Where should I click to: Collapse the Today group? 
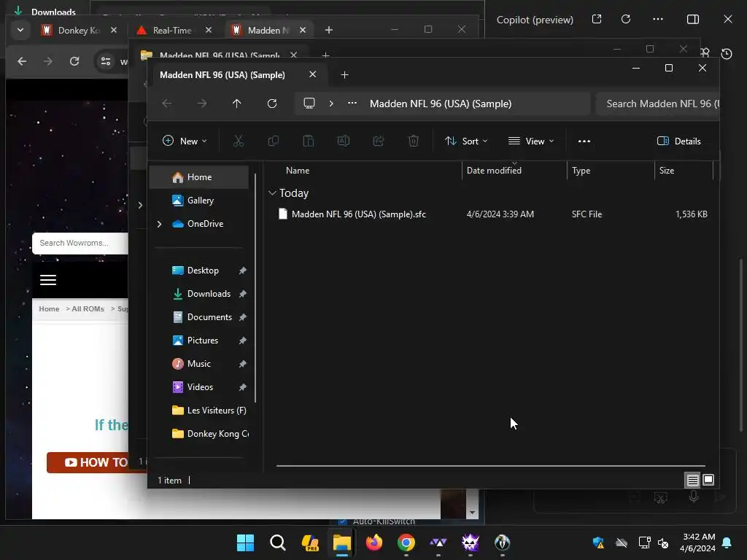coord(272,192)
